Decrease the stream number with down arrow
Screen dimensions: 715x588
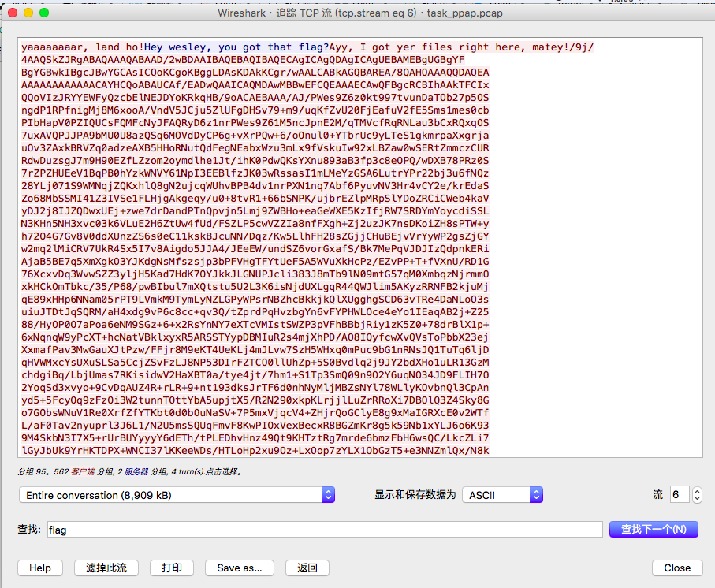tap(695, 500)
